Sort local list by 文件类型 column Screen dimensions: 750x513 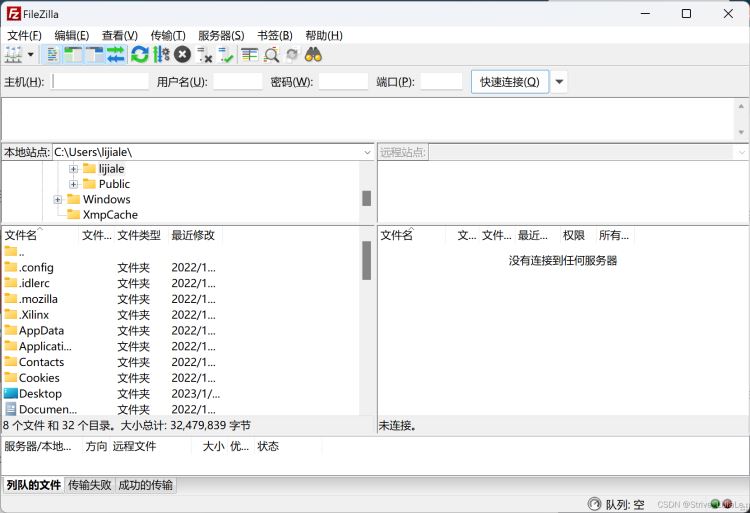141,235
